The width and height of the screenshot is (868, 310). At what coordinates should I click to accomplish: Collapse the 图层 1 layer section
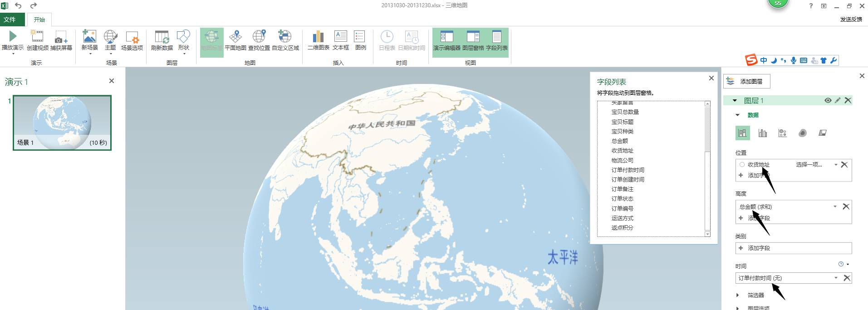735,100
